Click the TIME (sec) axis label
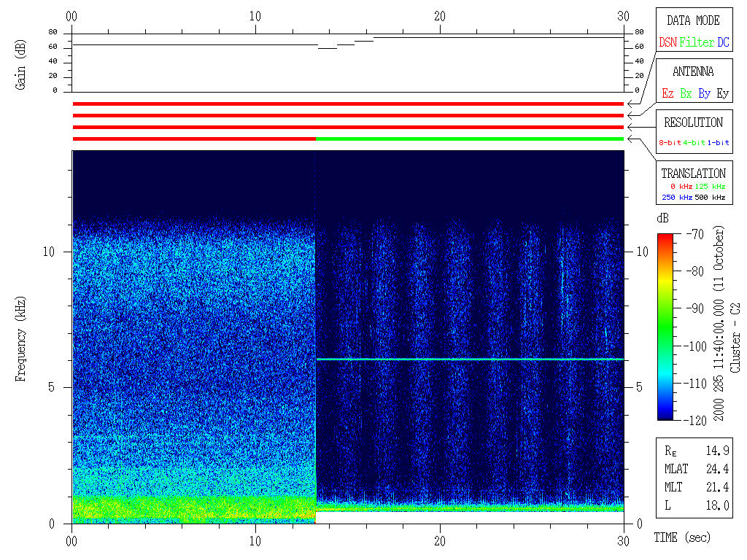 [681, 538]
